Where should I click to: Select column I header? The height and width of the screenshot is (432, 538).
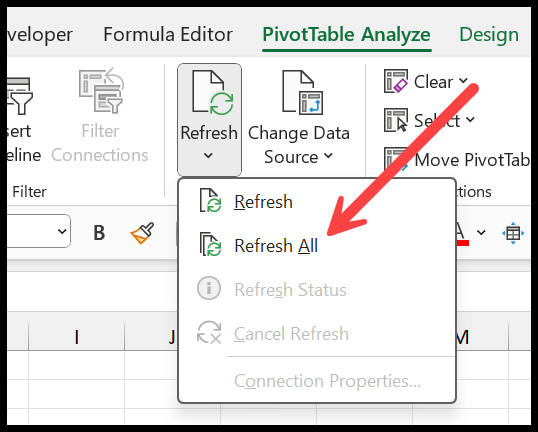coord(77,337)
